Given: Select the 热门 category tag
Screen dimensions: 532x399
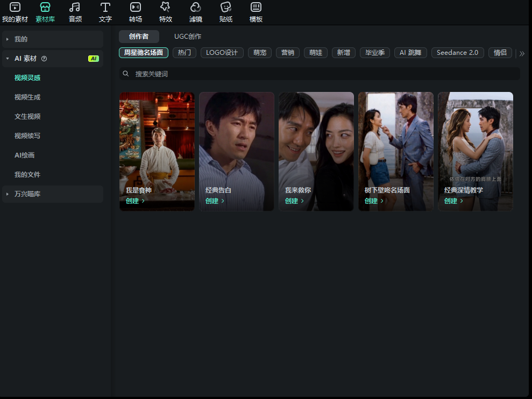Looking at the screenshot, I should [x=185, y=53].
